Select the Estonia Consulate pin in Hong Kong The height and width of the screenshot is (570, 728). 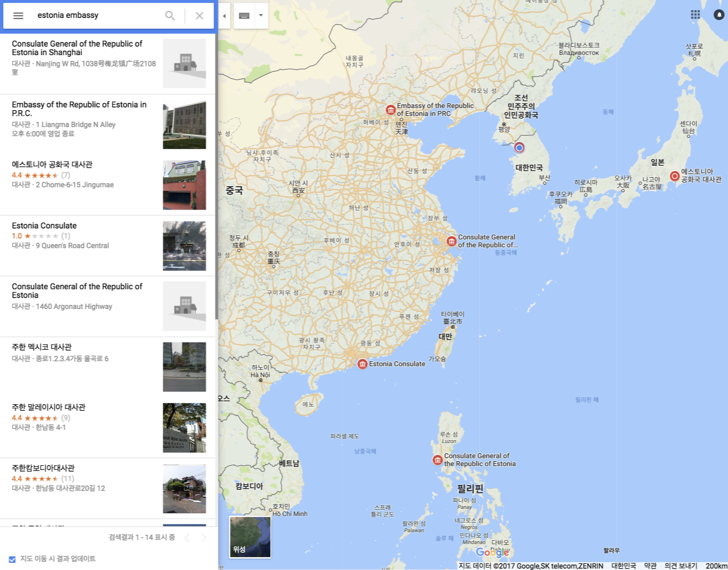362,363
